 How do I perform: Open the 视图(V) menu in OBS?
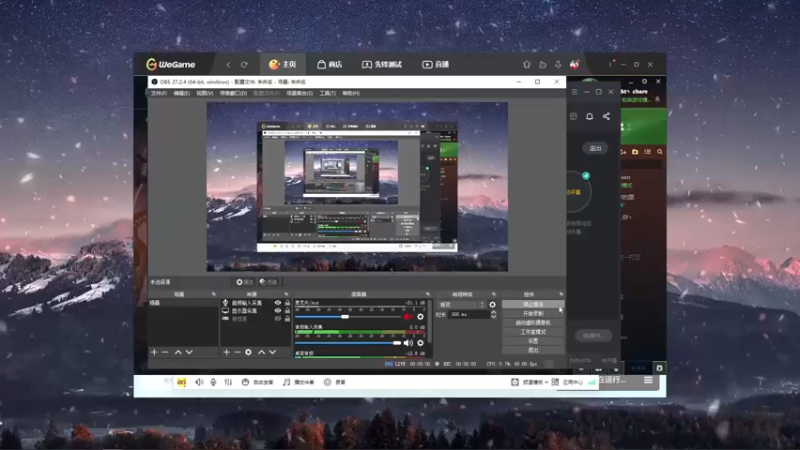click(x=205, y=93)
